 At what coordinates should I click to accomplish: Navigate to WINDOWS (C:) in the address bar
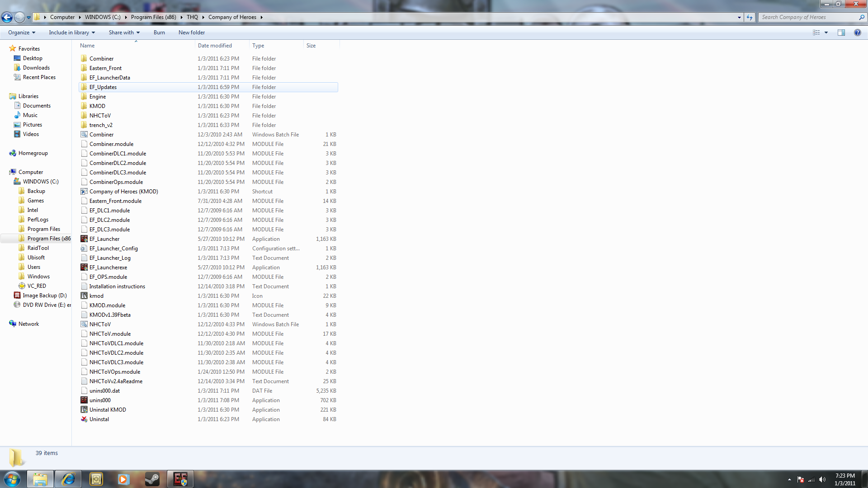pos(103,17)
